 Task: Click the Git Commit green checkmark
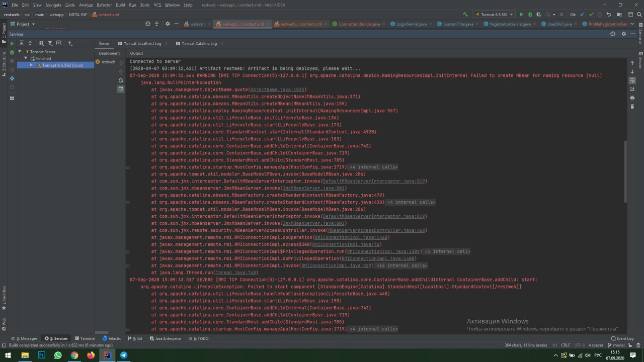pos(591,15)
